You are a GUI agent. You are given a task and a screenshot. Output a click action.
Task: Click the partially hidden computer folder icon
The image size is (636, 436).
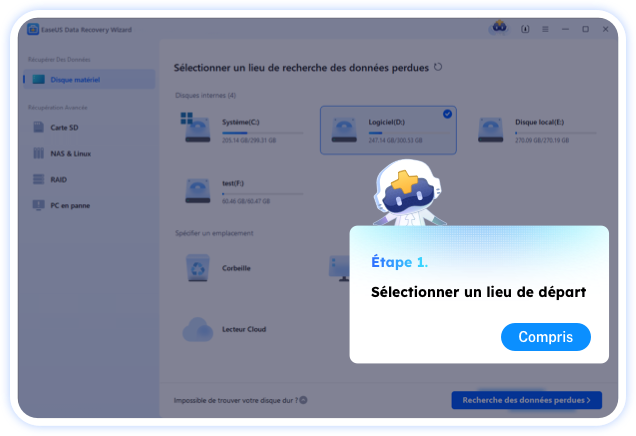(339, 268)
